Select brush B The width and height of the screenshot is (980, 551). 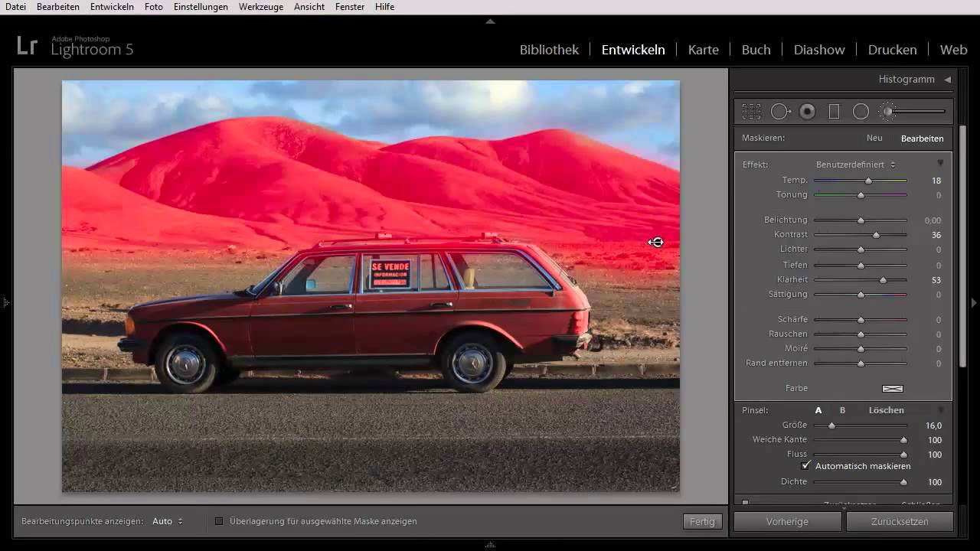click(x=843, y=410)
